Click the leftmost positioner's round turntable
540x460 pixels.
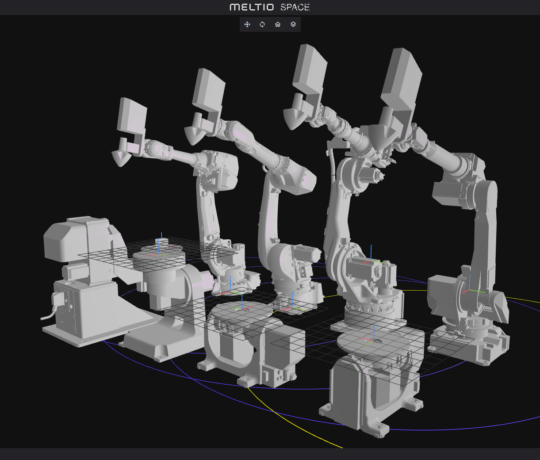coord(159,258)
